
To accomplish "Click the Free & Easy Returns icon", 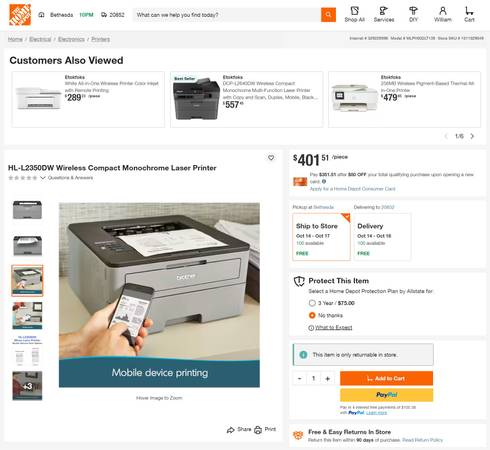I will [x=298, y=435].
